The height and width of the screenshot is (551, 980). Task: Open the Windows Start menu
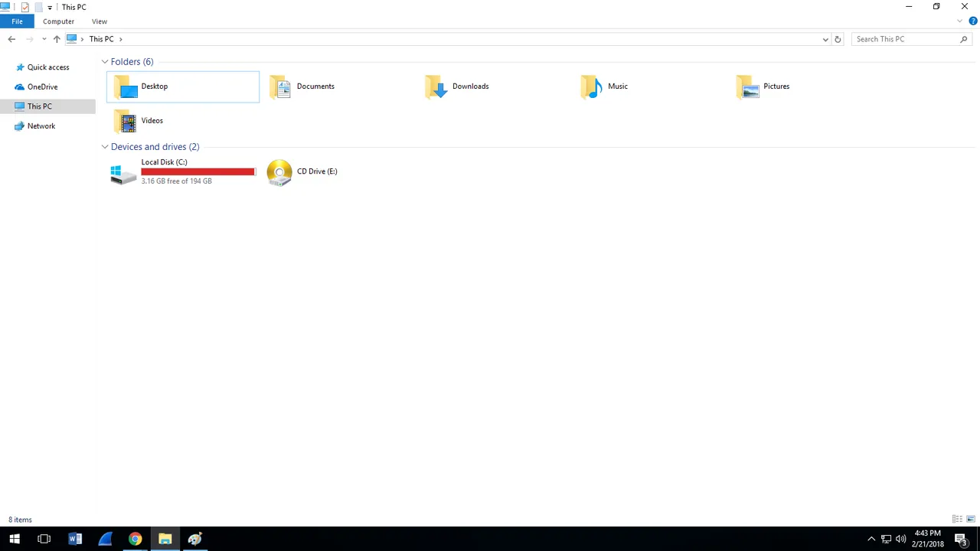click(15, 539)
